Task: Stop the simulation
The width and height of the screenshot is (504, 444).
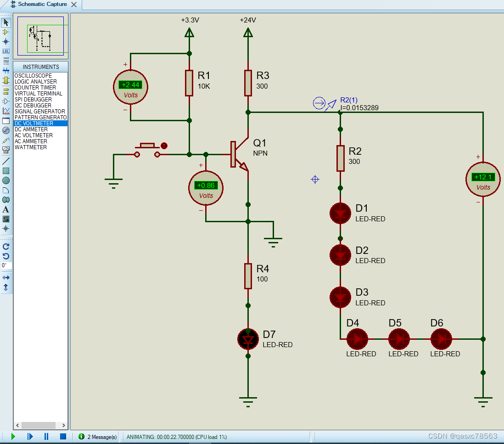Action: pyautogui.click(x=63, y=436)
